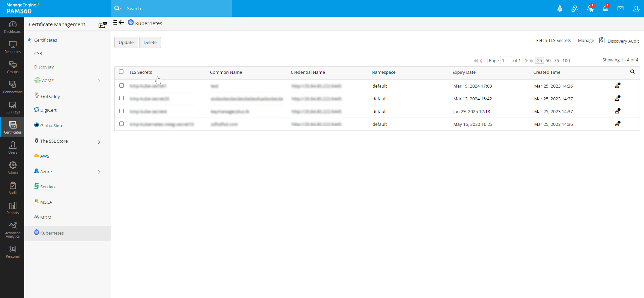Screen dimensions: 644x298
Task: Open the CSR menu item
Action: point(38,53)
